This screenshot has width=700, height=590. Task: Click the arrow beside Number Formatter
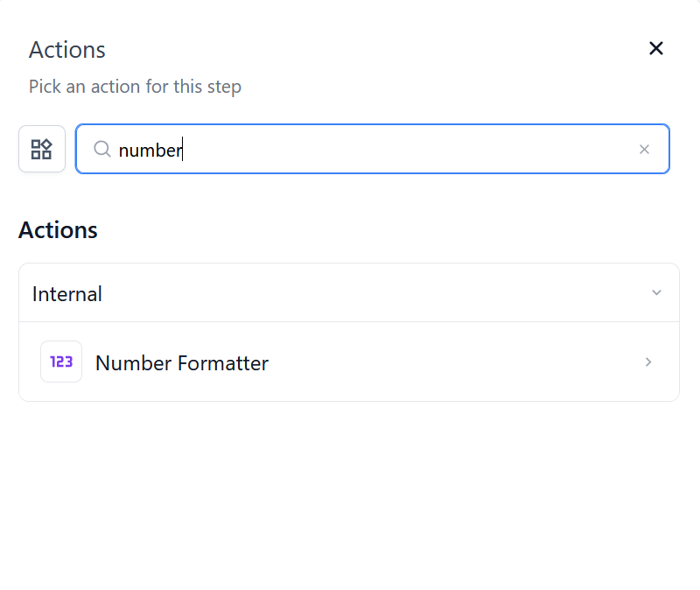pyautogui.click(x=648, y=362)
